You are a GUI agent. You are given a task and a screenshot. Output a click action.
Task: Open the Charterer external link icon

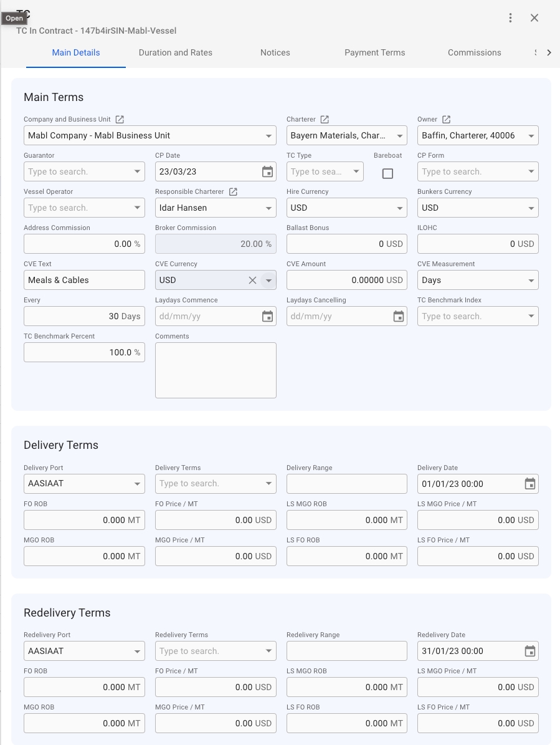click(x=325, y=119)
